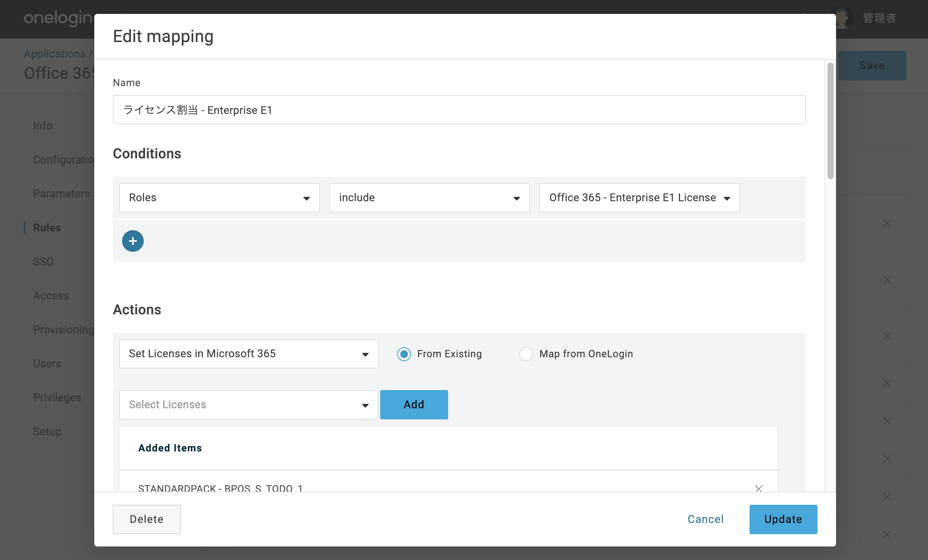Switch to the Parameters sidebar tab
Viewport: 928px width, 560px height.
pyautogui.click(x=62, y=193)
